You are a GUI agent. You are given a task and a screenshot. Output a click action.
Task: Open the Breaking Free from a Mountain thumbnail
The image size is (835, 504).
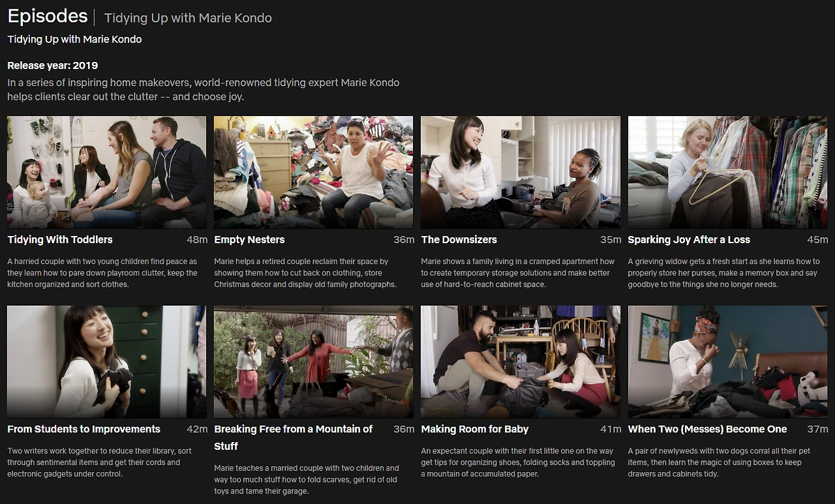(314, 362)
